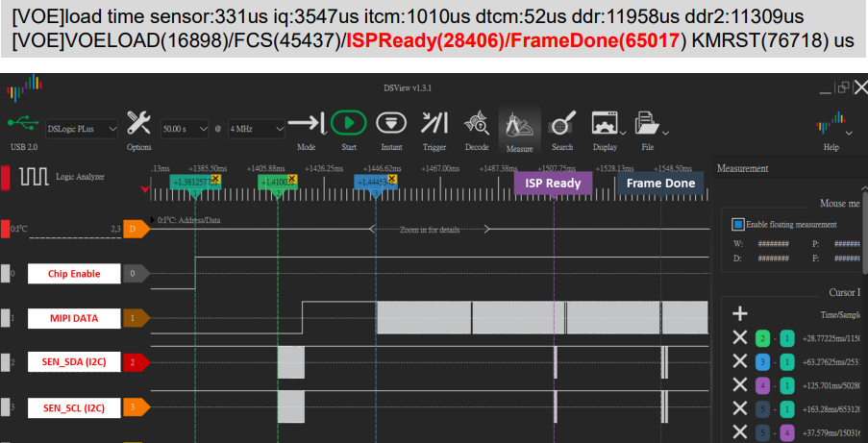868x443 pixels.
Task: Open the 4 MHz sample rate dropdown
Action: coord(256,128)
